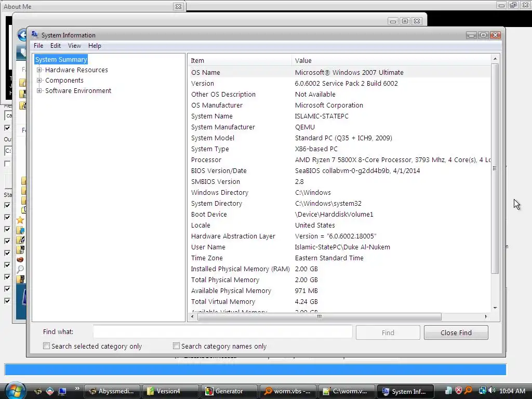Select the System Name row

click(x=339, y=116)
